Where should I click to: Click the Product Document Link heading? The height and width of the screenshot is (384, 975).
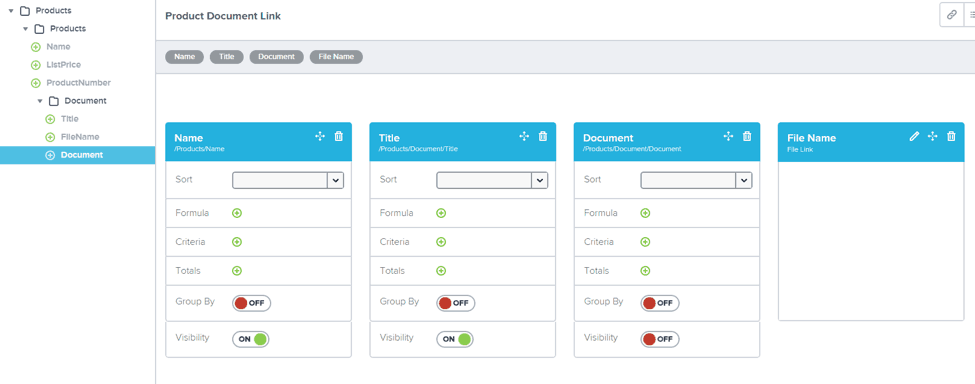[223, 16]
